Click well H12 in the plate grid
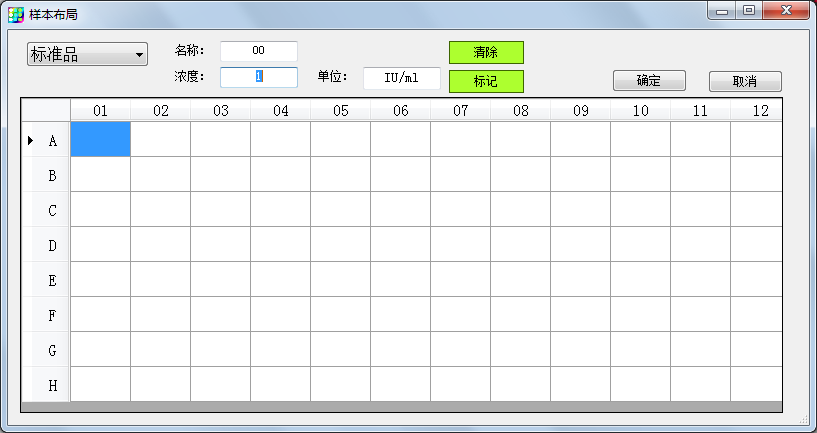Screen dimensions: 817x433 (757, 385)
